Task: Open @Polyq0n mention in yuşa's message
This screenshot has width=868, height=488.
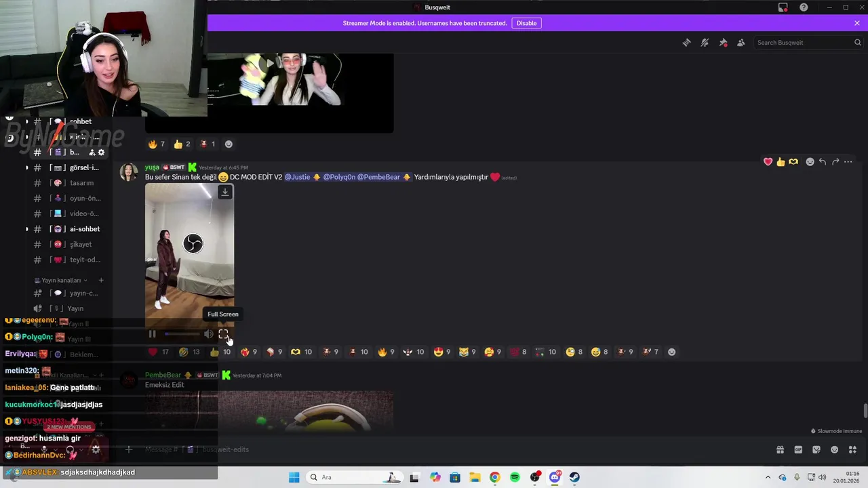Action: coord(339,177)
